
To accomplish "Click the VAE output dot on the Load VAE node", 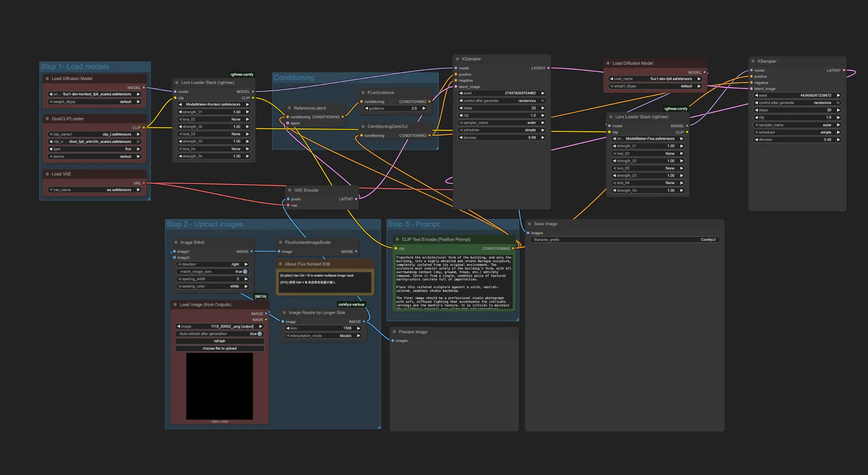I will 144,183.
